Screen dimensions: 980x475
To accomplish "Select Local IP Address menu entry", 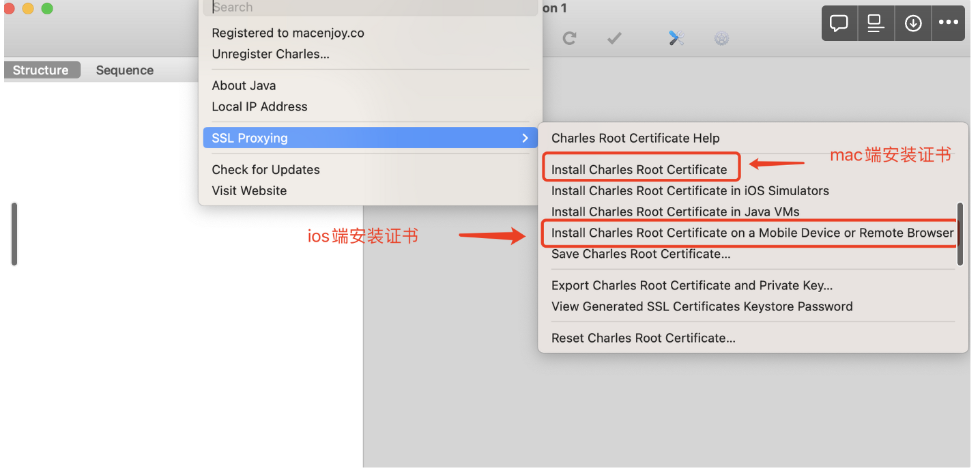I will pyautogui.click(x=260, y=106).
